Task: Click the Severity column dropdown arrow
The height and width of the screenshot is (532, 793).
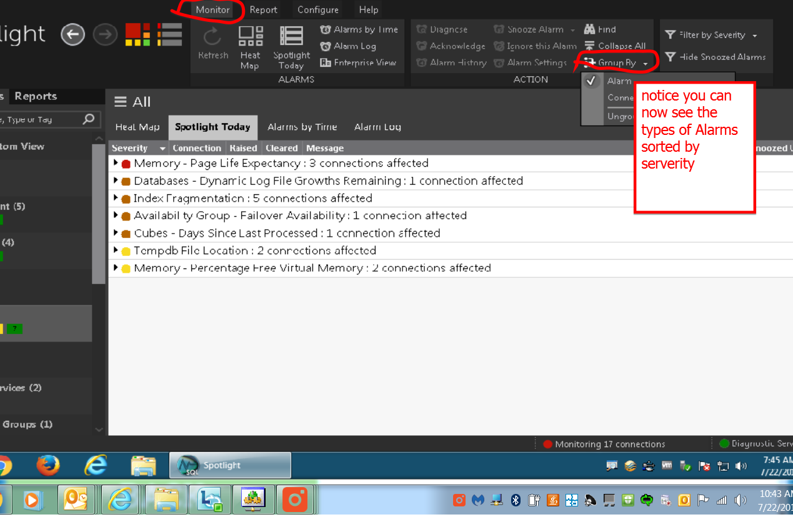Action: click(162, 149)
